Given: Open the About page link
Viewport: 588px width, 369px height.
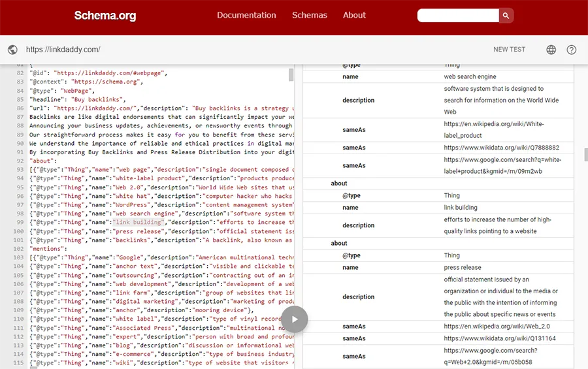Looking at the screenshot, I should (354, 15).
